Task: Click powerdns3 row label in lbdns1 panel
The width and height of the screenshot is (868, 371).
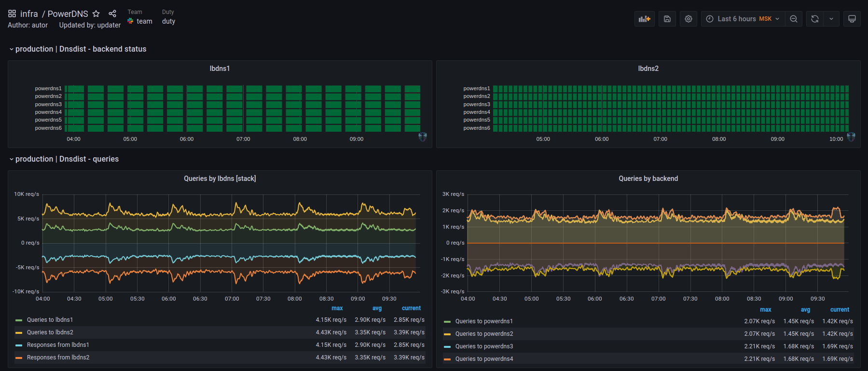Action: [x=48, y=104]
